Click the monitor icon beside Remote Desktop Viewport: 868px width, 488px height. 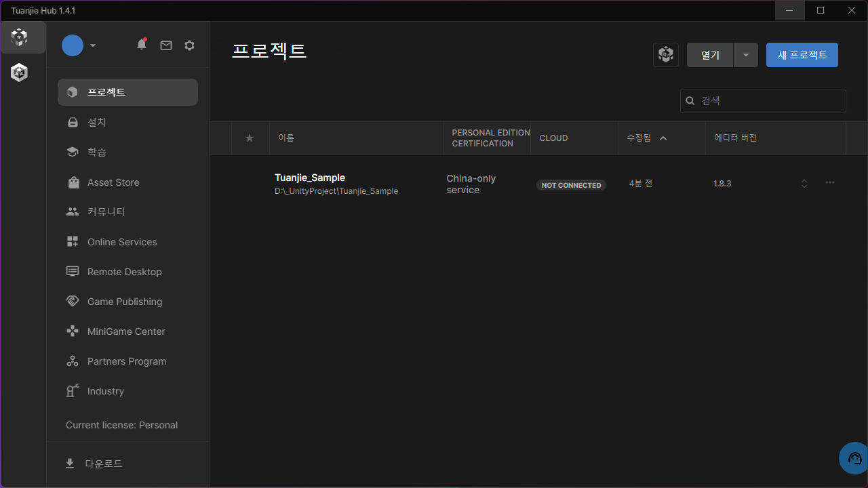73,271
